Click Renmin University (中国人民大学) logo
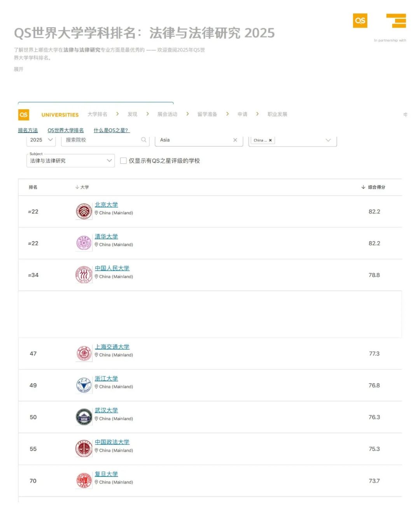 (84, 275)
